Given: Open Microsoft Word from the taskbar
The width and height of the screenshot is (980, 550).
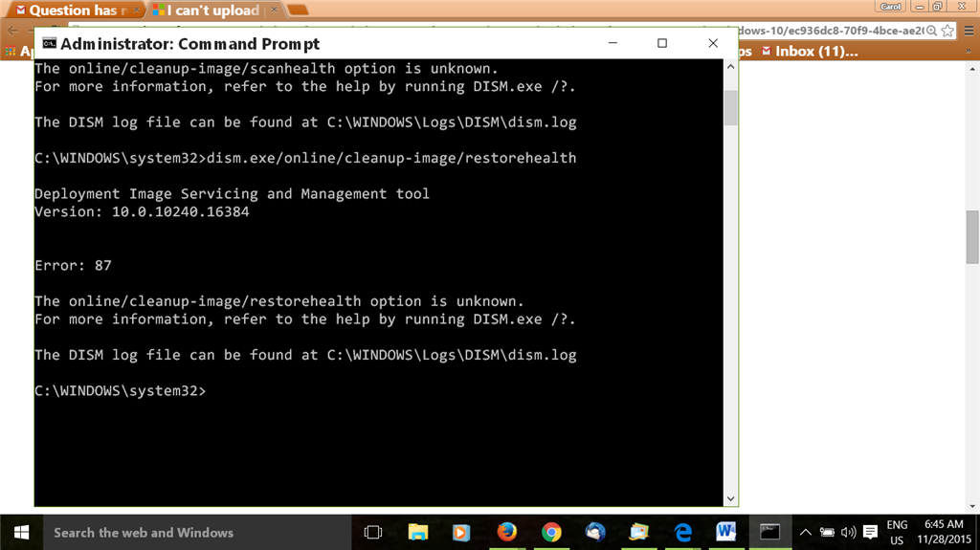Looking at the screenshot, I should [726, 533].
